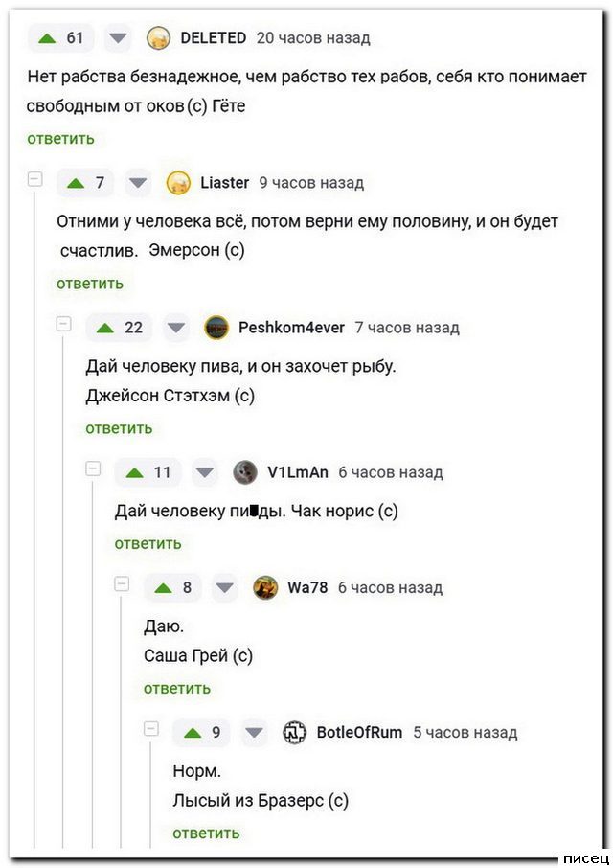The width and height of the screenshot is (613, 868).
Task: Collapse Wa78's reply branch
Action: pos(122,583)
